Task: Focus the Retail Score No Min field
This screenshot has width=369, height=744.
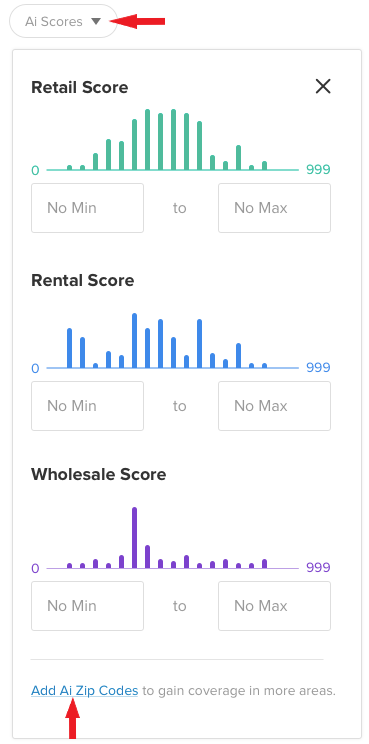Action: 87,208
